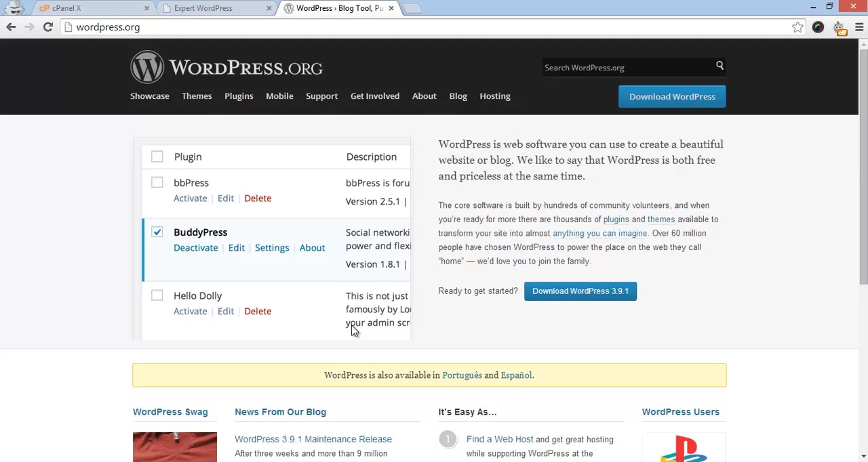
Task: Open the Plugins menu item
Action: tap(239, 96)
